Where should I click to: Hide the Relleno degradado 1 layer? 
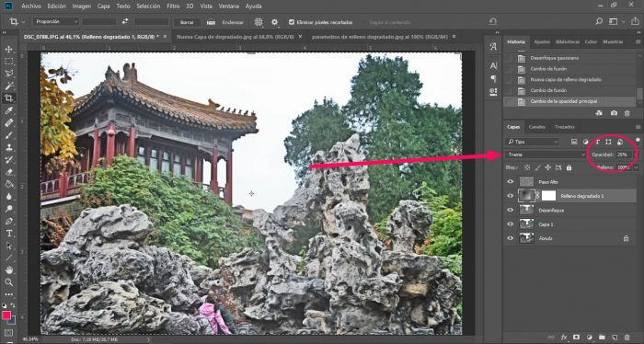(x=510, y=196)
